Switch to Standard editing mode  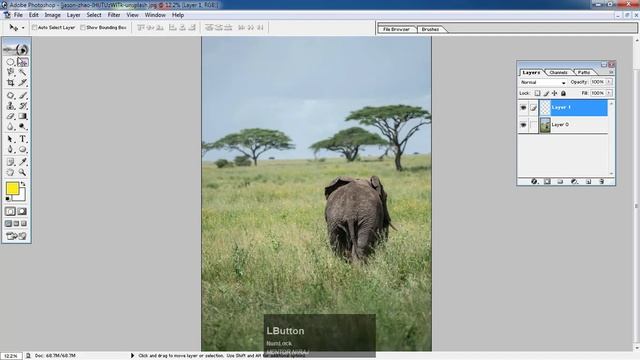pyautogui.click(x=10, y=211)
